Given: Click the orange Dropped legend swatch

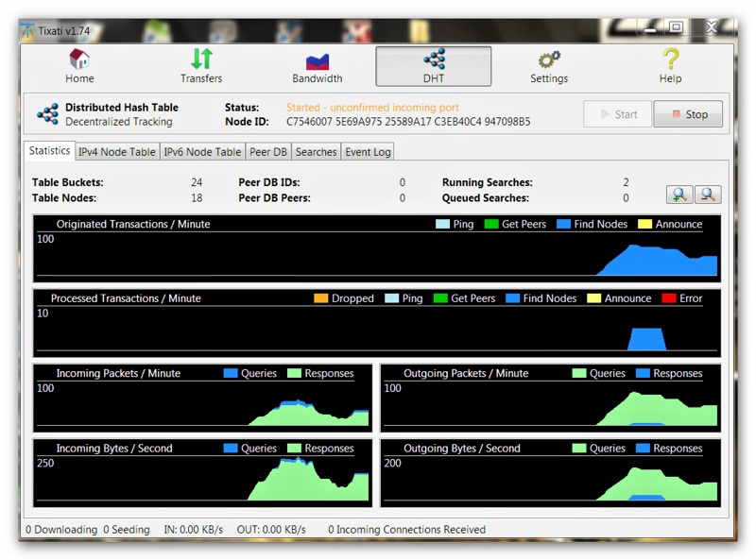Looking at the screenshot, I should (320, 298).
